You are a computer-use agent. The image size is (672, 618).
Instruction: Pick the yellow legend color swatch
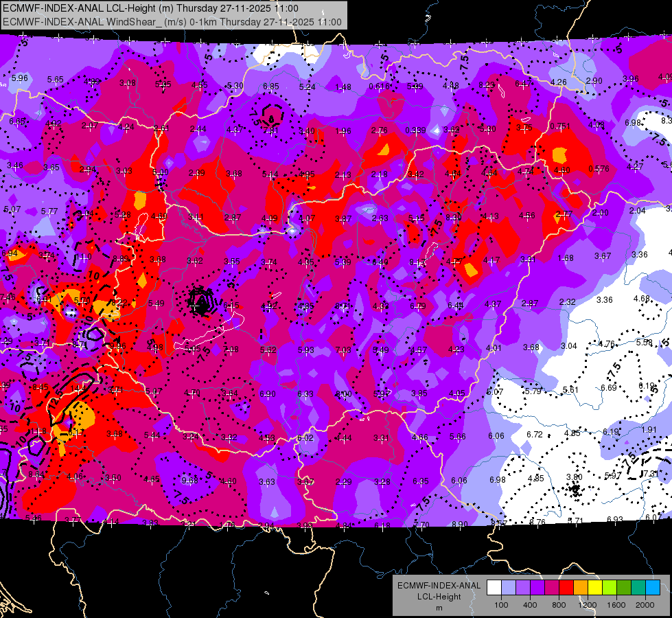[595, 587]
